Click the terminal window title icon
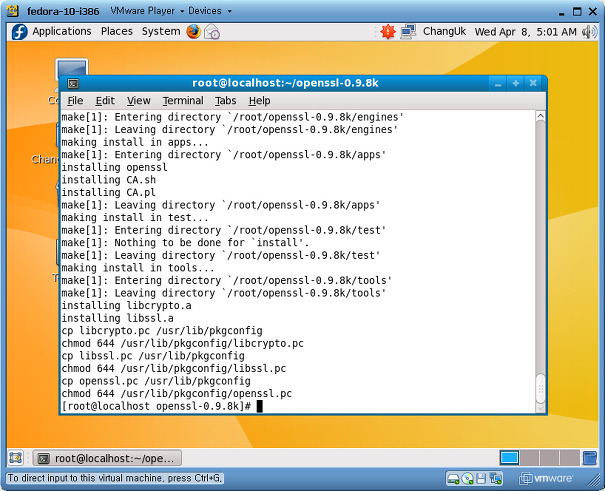Image resolution: width=605 pixels, height=491 pixels. pyautogui.click(x=73, y=83)
